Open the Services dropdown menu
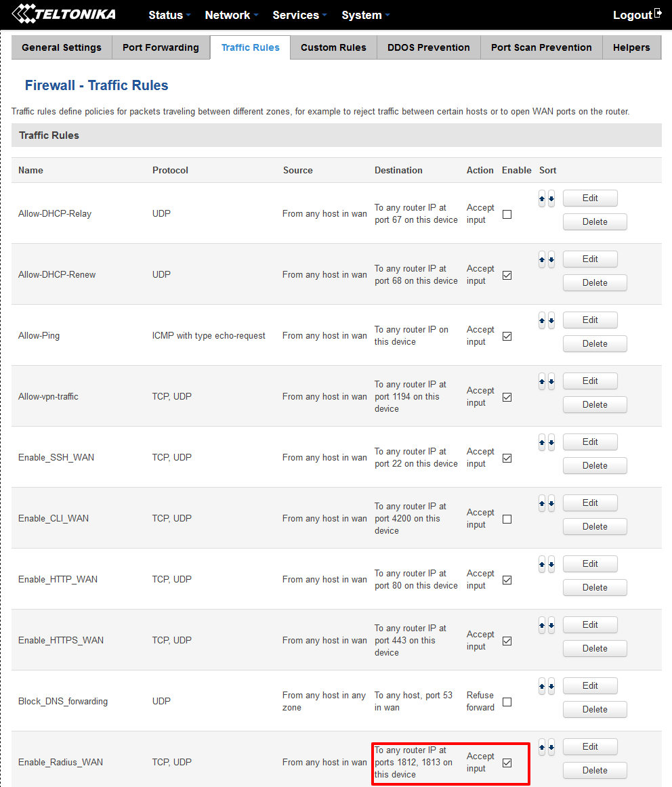Image resolution: width=672 pixels, height=787 pixels. tap(297, 15)
